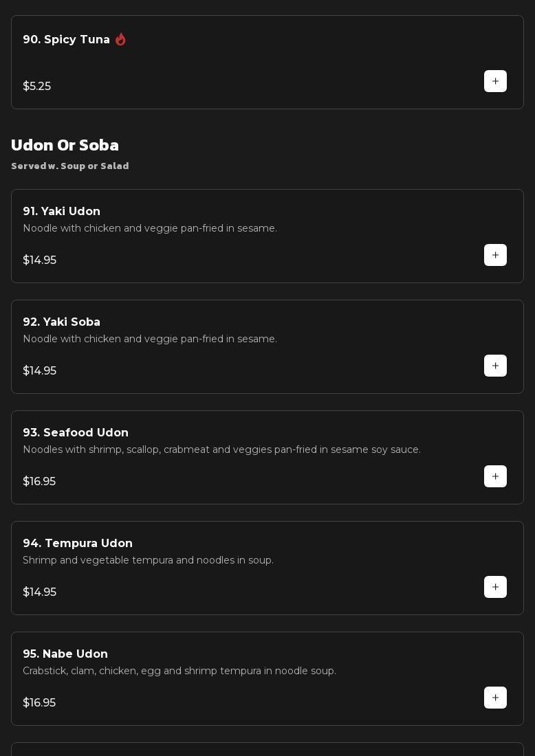Click the Served w. Soup or Salad subtitle

point(70,166)
